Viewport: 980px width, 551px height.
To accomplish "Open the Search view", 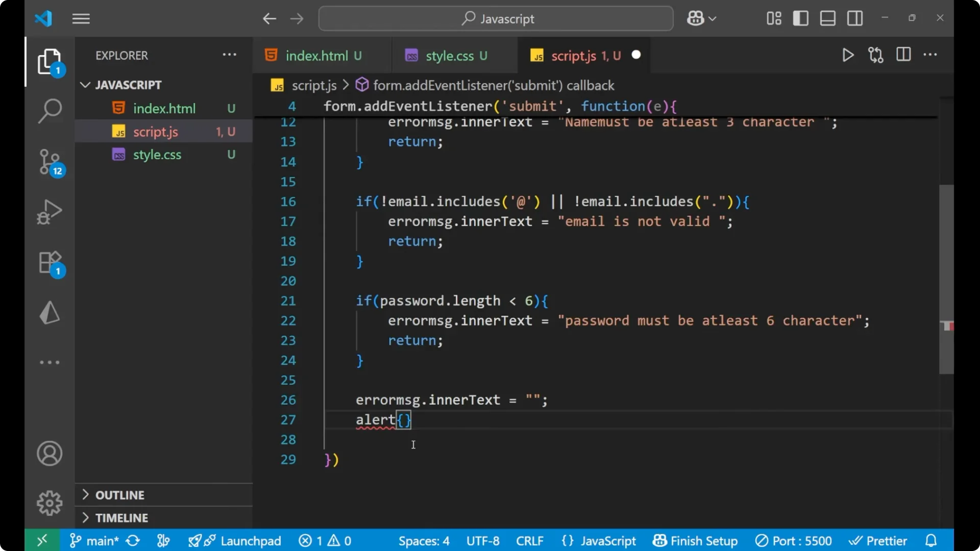I will click(x=50, y=110).
